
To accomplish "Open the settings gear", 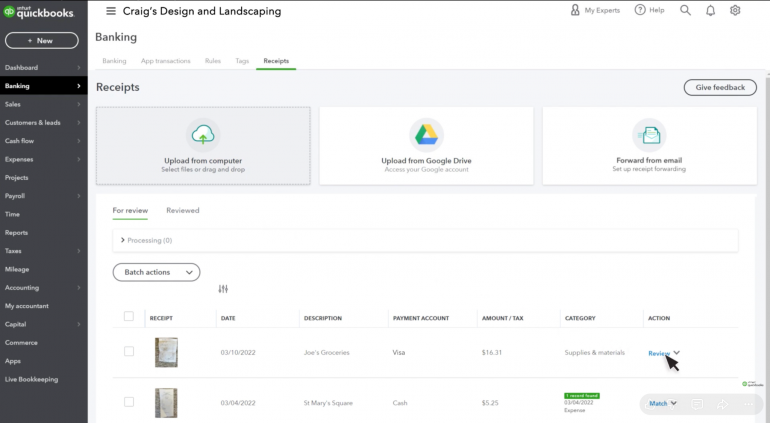I will point(735,10).
